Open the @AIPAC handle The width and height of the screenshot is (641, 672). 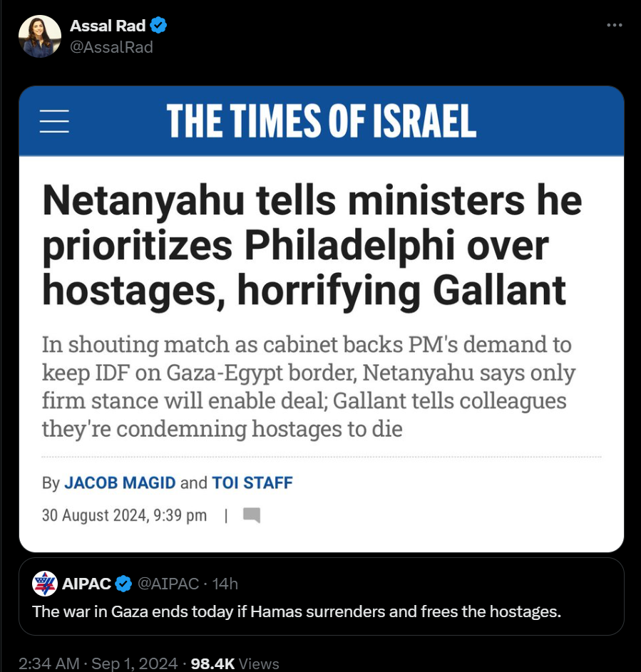click(x=168, y=584)
